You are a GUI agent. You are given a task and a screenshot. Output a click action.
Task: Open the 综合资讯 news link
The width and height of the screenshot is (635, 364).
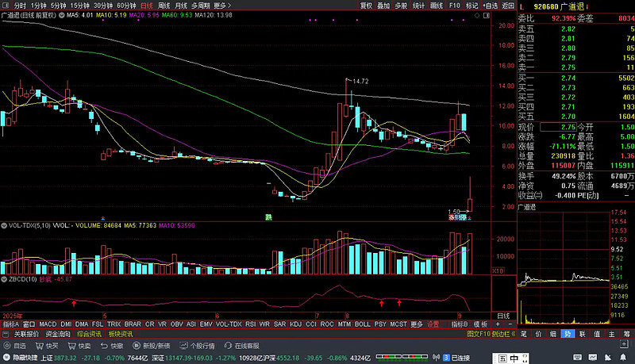[89, 335]
